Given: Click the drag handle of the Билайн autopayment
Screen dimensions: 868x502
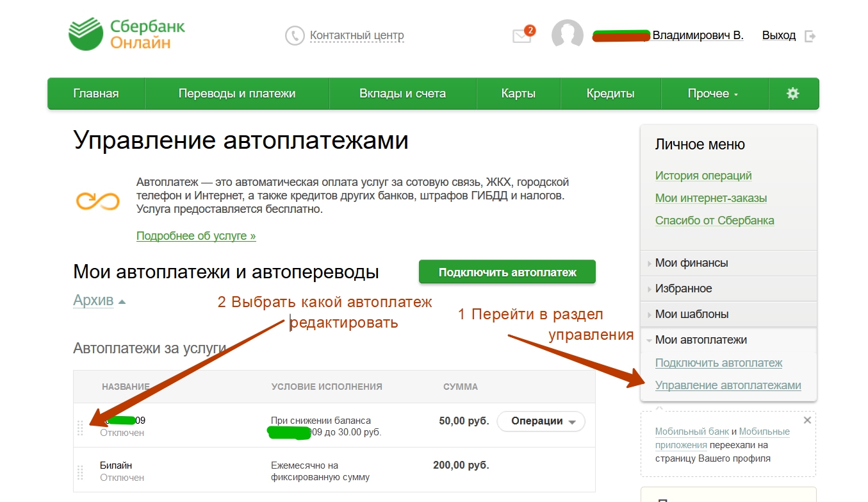Looking at the screenshot, I should pos(80,472).
